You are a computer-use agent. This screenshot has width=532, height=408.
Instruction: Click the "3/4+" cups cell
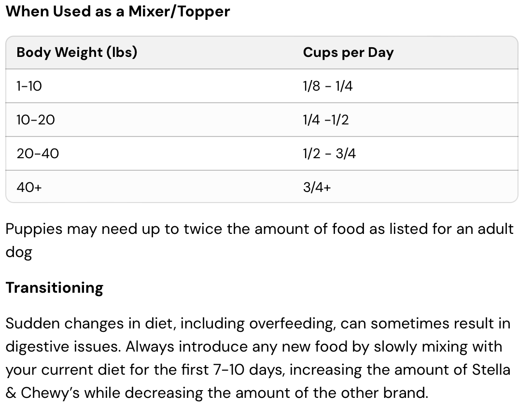click(317, 187)
